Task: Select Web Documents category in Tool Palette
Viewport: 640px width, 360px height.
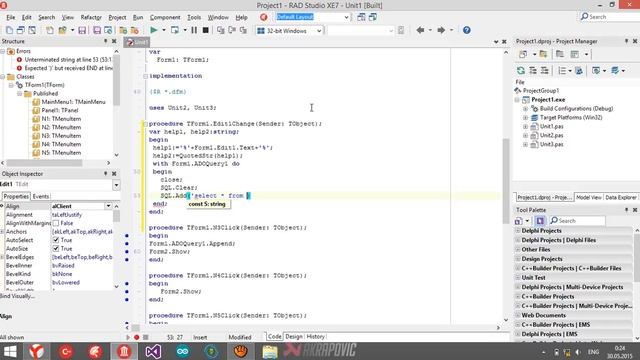Action: 544,315
